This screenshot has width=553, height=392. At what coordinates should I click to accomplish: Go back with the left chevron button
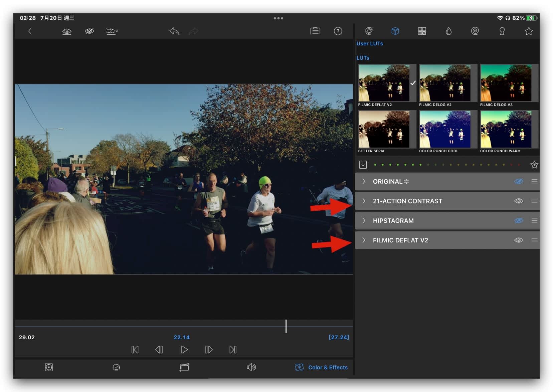[x=30, y=31]
